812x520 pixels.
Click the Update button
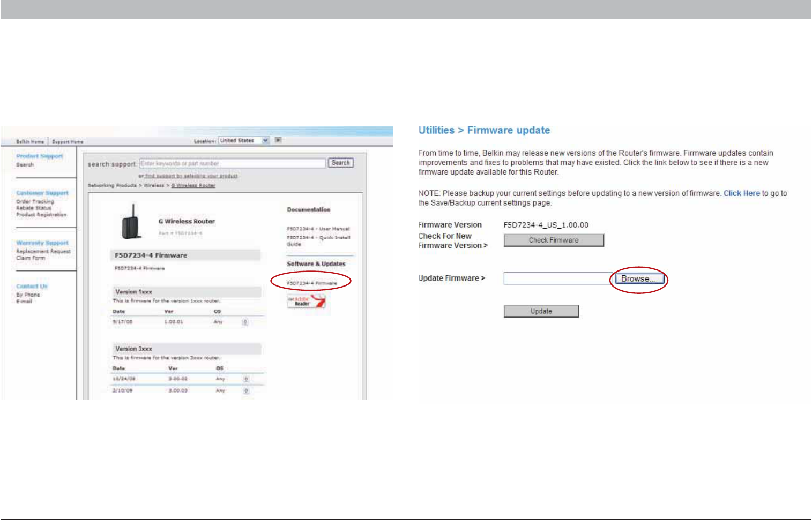coord(541,312)
